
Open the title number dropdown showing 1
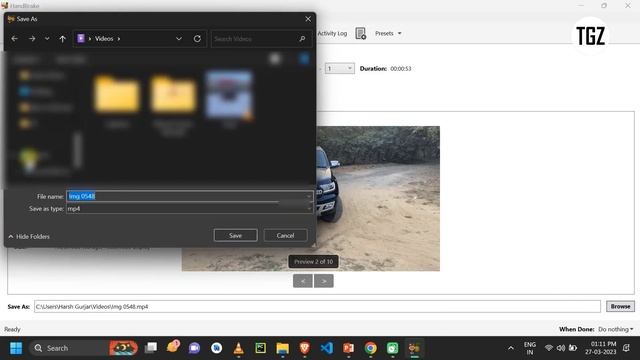[x=339, y=69]
